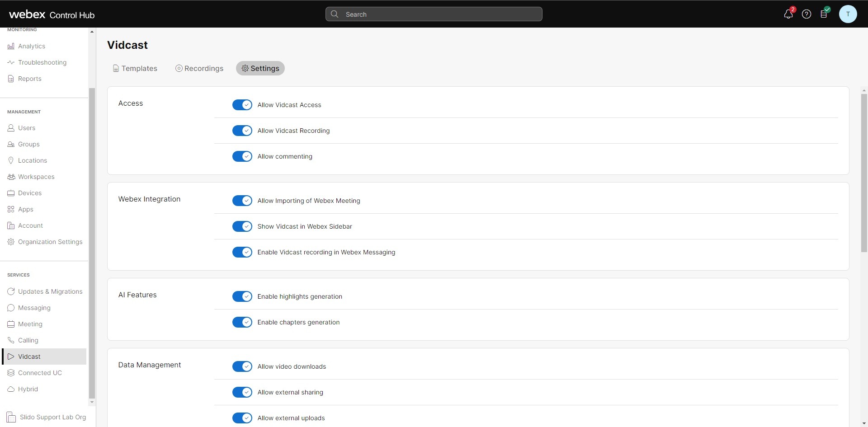The height and width of the screenshot is (427, 868).
Task: Click the Vidcast play icon in sidebar
Action: click(11, 357)
